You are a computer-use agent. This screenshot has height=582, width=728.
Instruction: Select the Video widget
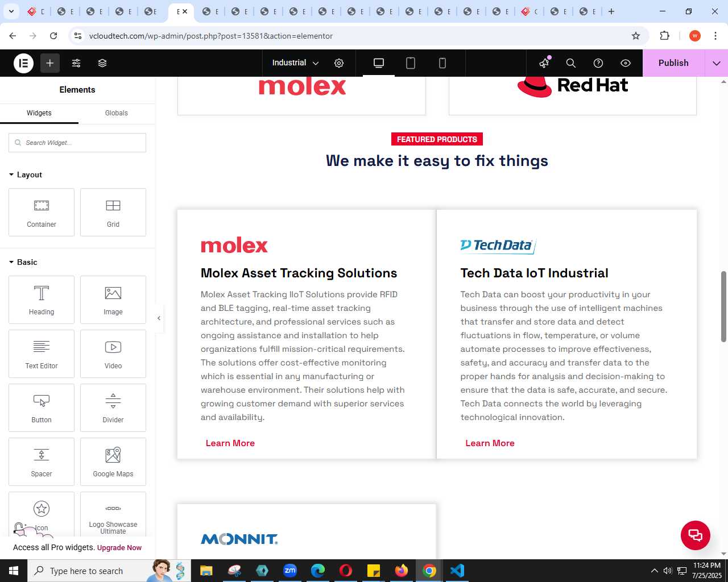(x=113, y=354)
